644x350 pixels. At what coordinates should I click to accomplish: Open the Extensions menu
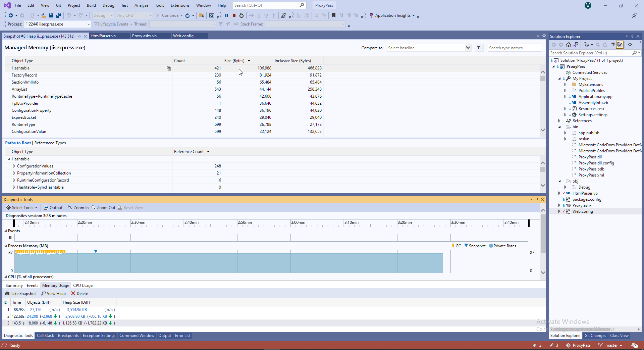180,5
